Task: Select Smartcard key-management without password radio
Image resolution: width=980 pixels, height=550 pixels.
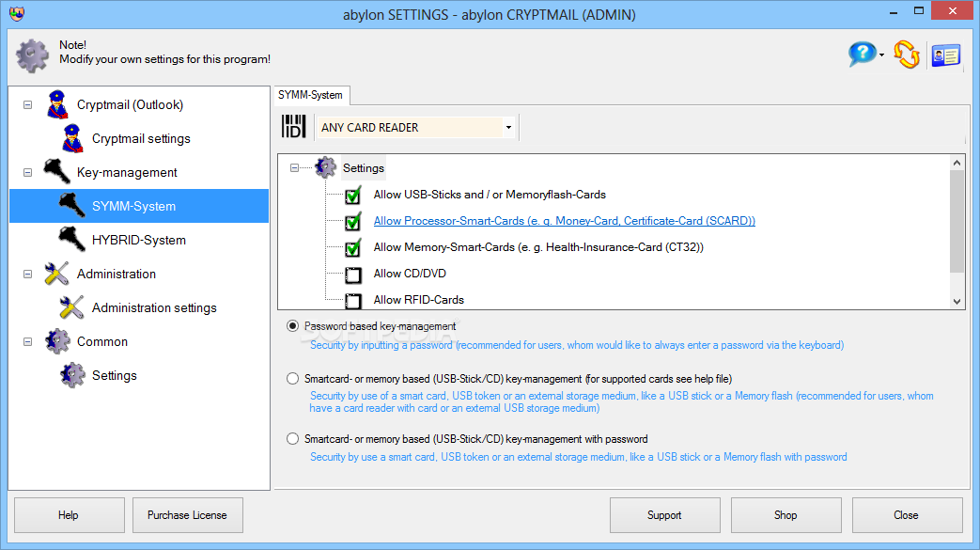Action: tap(292, 379)
